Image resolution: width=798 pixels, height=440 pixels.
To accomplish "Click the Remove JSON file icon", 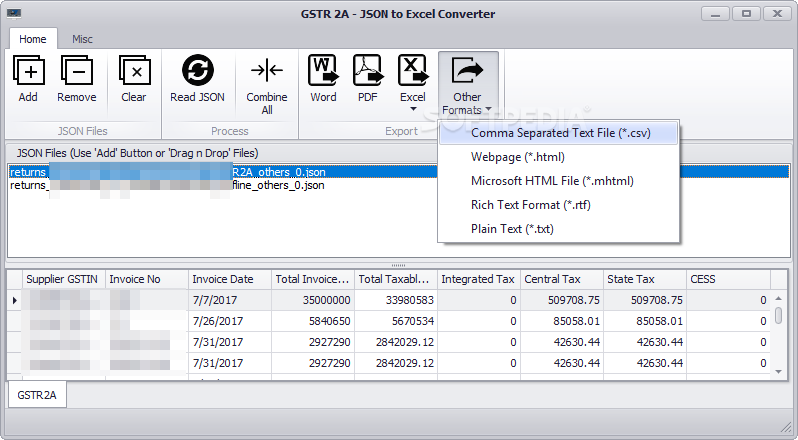I will click(77, 71).
